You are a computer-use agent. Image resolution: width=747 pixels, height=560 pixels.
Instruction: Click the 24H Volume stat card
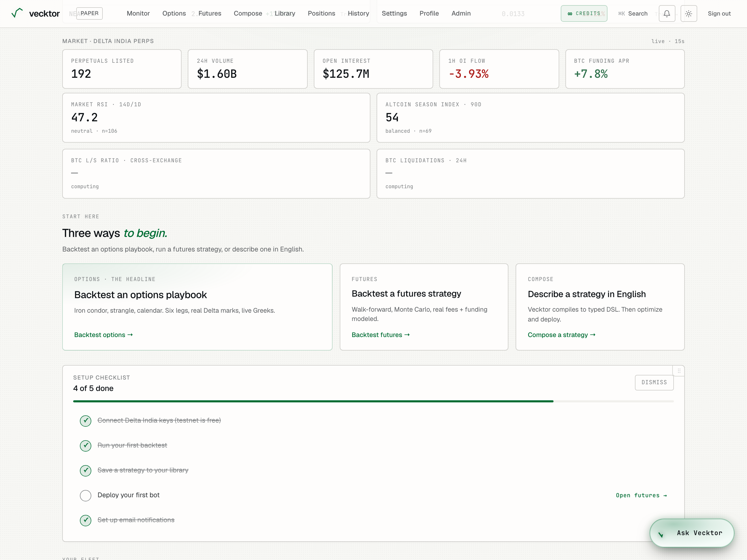(247, 69)
